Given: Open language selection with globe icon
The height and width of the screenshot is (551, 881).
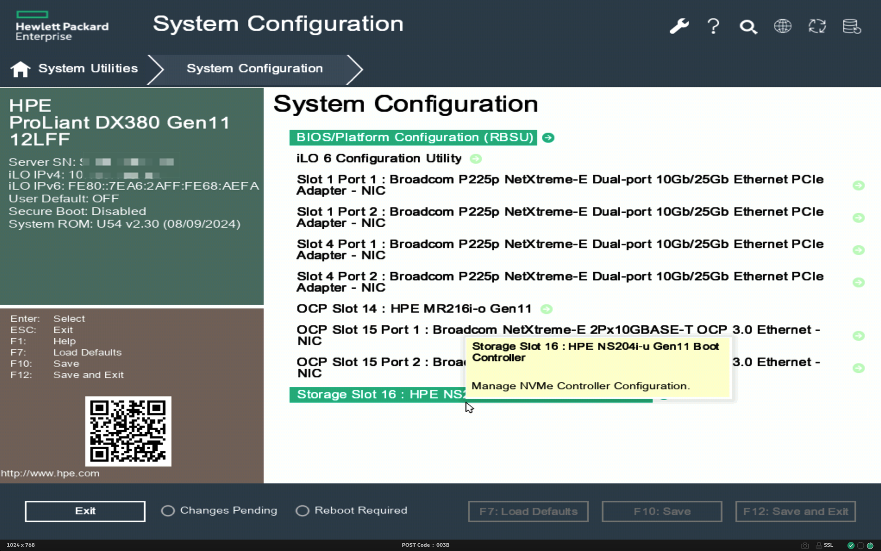Looking at the screenshot, I should point(783,26).
